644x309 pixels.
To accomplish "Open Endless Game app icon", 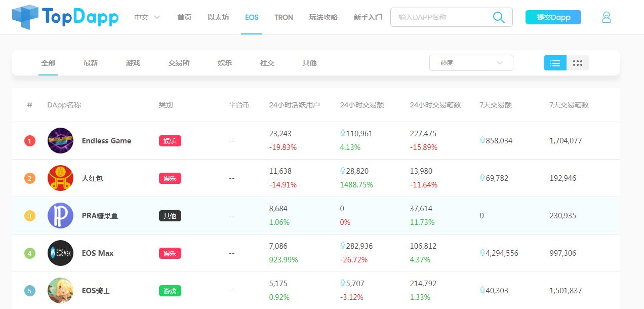I will click(60, 141).
